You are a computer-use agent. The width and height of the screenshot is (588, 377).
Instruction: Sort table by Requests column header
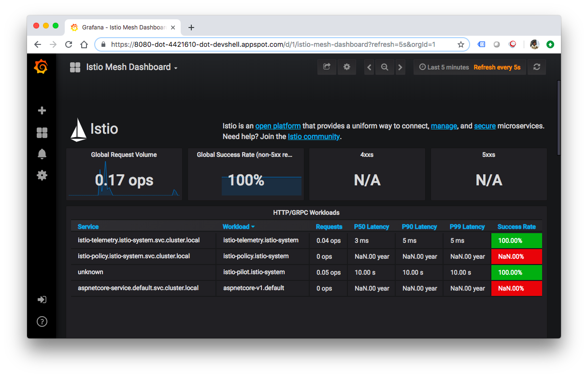click(329, 227)
